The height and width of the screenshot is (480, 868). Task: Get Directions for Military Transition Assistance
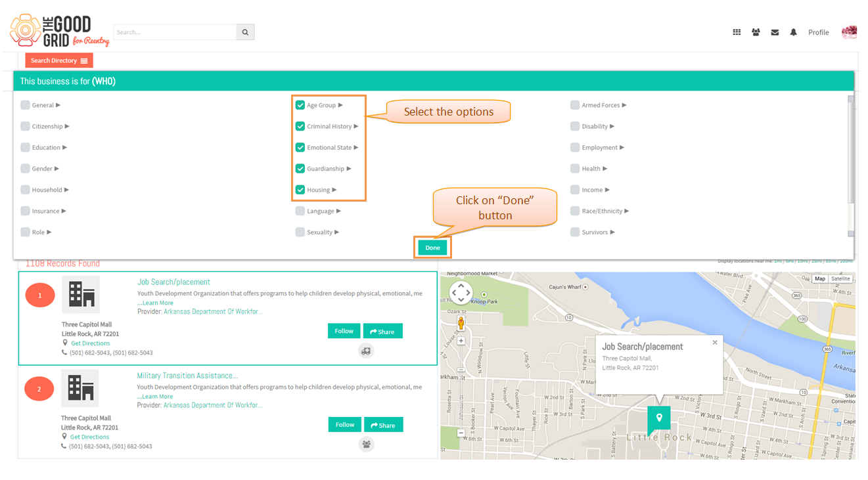(x=90, y=437)
